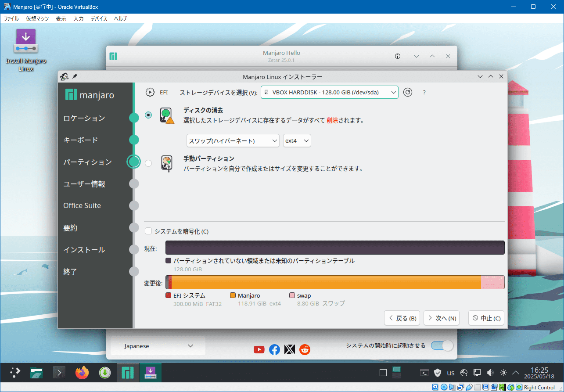Viewport: 564px width, 392px height.
Task: Click the revert all changes circular icon
Action: tap(408, 92)
